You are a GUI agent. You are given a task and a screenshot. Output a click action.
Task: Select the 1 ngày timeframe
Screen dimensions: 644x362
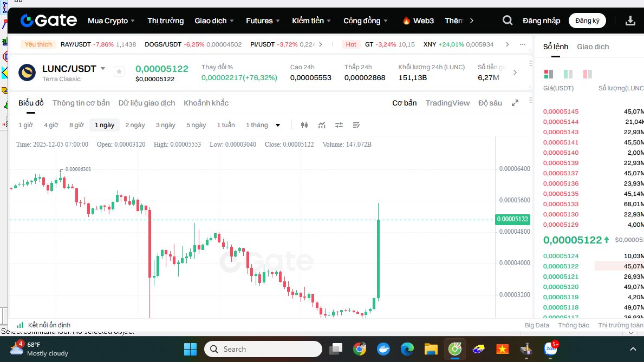click(x=105, y=125)
